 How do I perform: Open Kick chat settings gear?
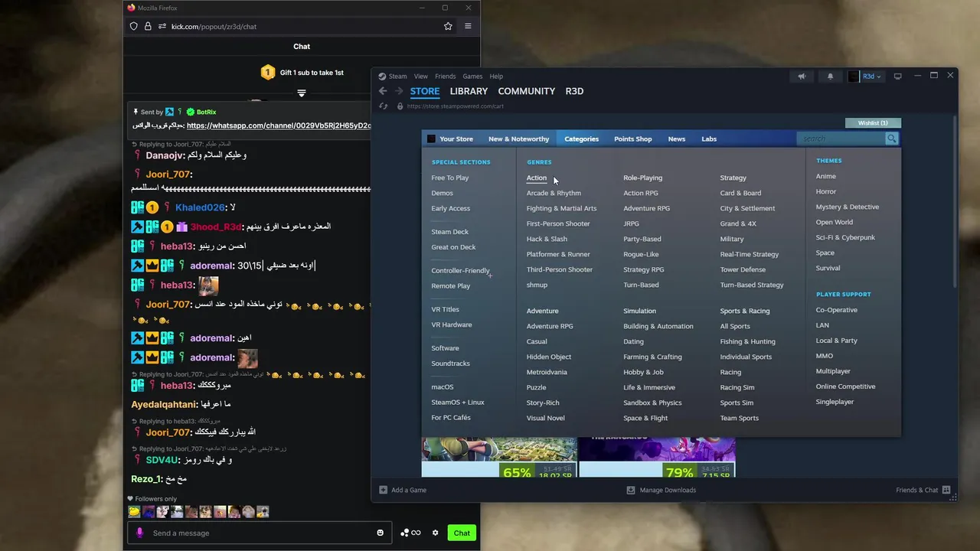[x=436, y=533]
